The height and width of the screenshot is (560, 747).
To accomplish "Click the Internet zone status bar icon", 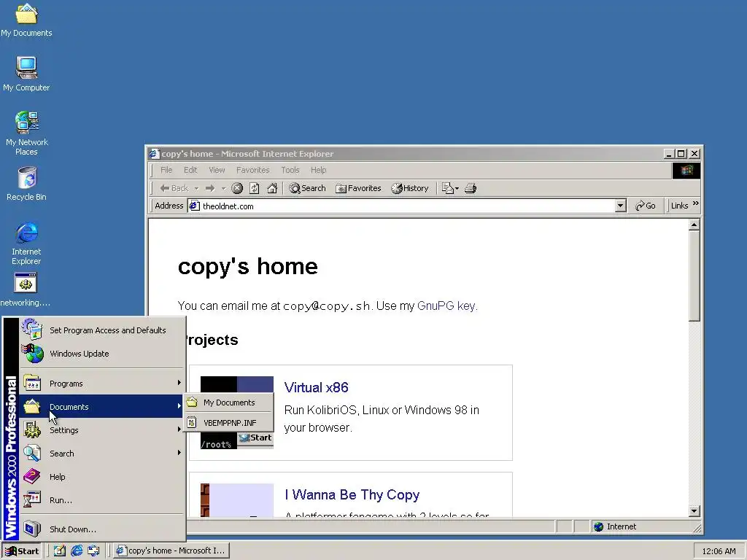I will [599, 526].
